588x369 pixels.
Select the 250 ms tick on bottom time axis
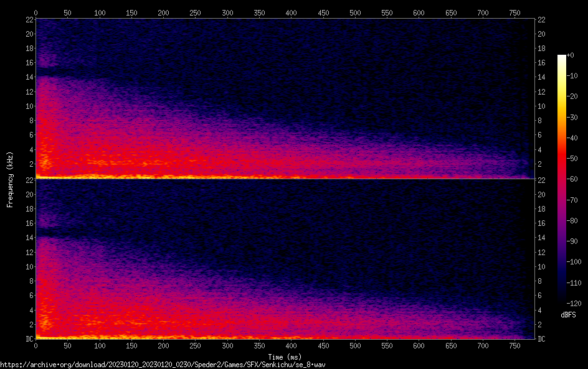click(x=195, y=346)
